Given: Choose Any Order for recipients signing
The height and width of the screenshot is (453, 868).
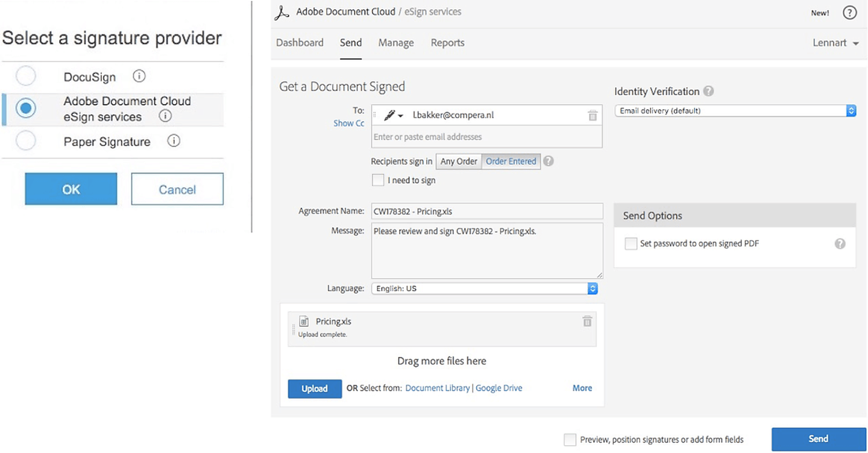Looking at the screenshot, I should [x=459, y=161].
